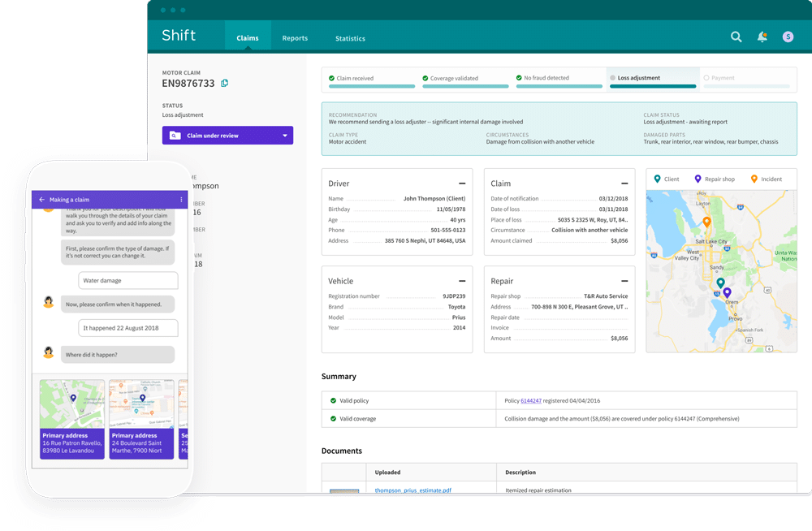The height and width of the screenshot is (531, 812).
Task: Open the user profile avatar
Action: point(788,37)
